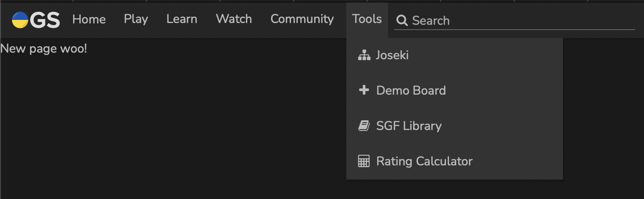Open the Learn menu in navbar
This screenshot has width=644, height=199.
point(182,19)
